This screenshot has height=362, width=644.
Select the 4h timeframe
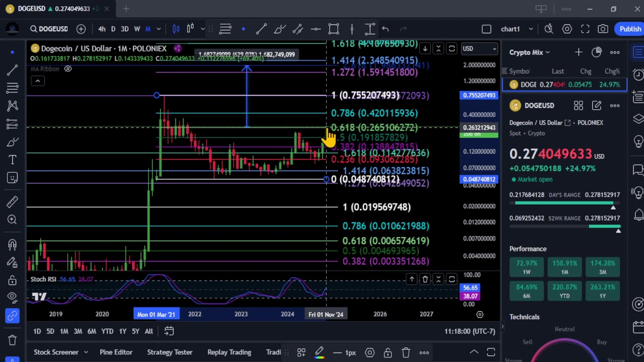pyautogui.click(x=102, y=29)
